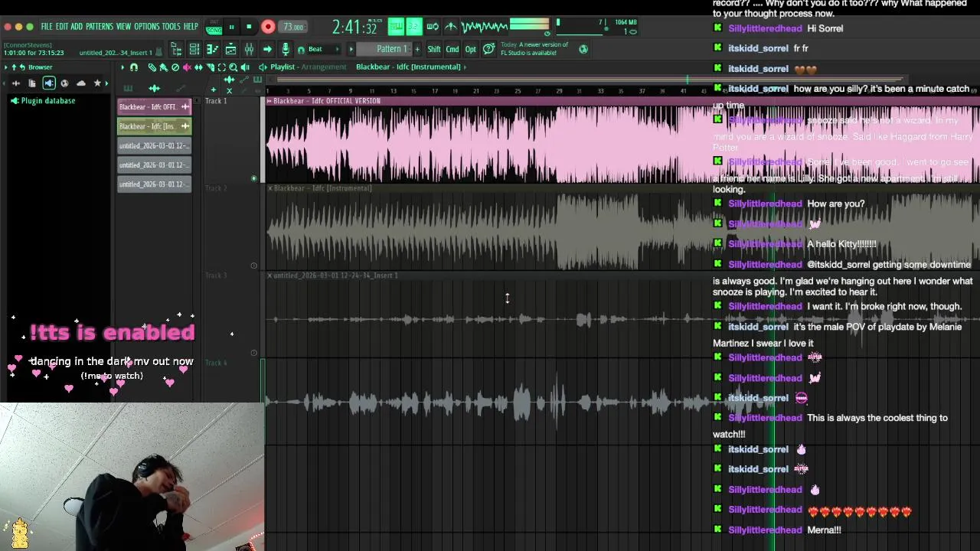The image size is (980, 551).
Task: Click Browser reread/undo arrow icon
Action: (x=22, y=67)
